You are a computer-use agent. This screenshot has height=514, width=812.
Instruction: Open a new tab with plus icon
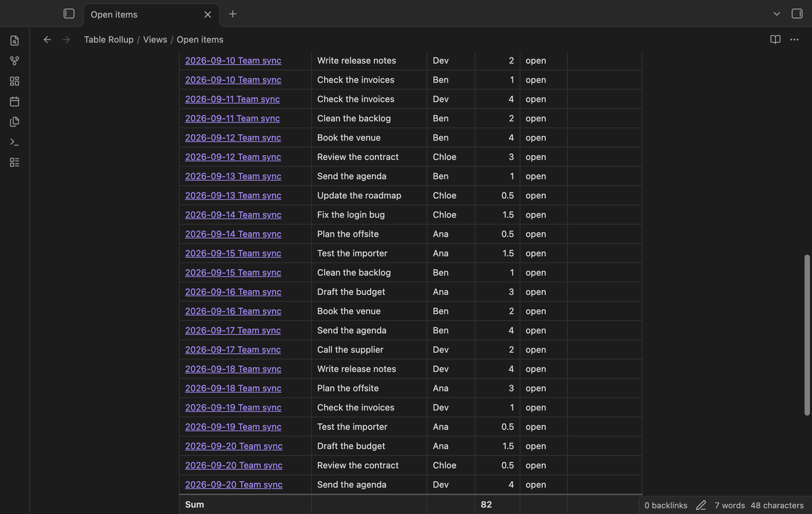coord(233,14)
